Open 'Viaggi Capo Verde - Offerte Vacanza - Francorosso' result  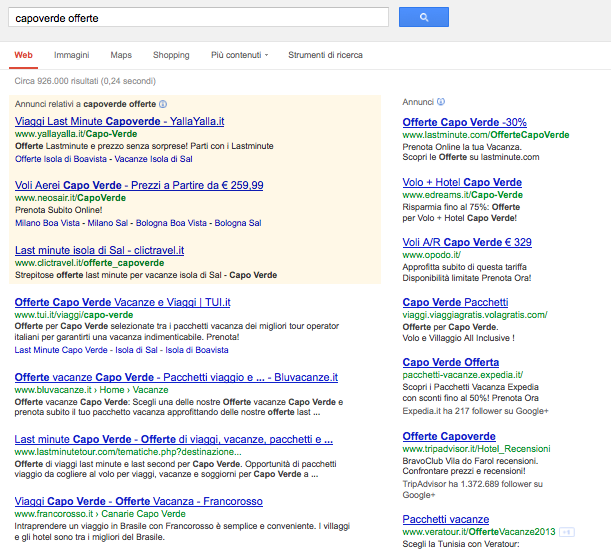tap(138, 501)
